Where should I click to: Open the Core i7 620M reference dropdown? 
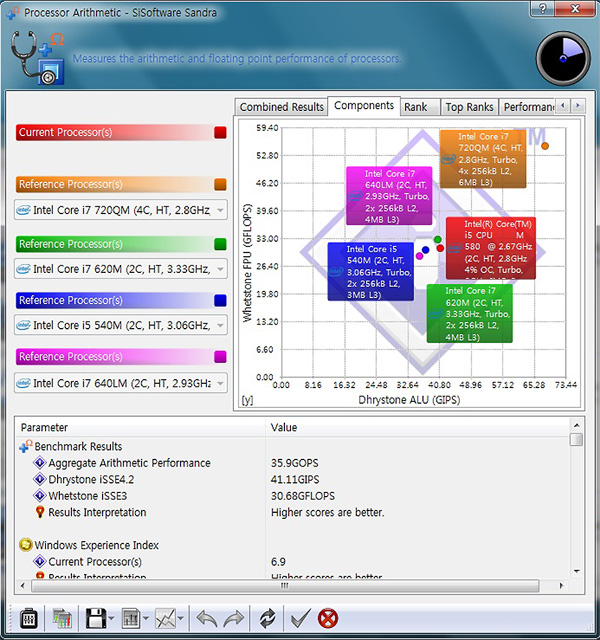(x=121, y=269)
